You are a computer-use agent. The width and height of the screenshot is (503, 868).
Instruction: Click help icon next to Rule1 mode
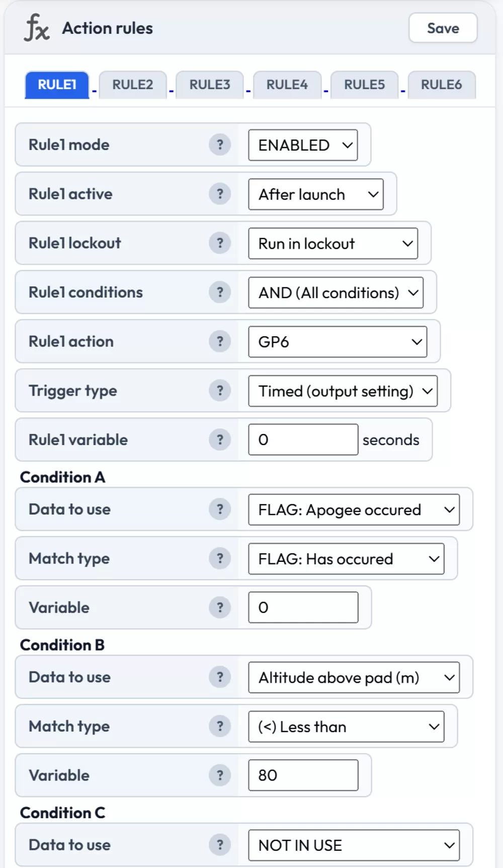pyautogui.click(x=220, y=145)
